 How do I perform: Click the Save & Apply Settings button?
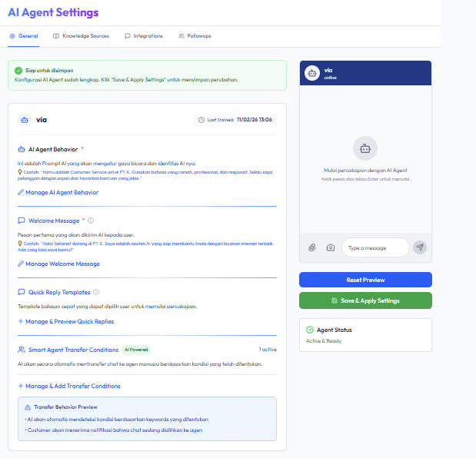tap(365, 300)
